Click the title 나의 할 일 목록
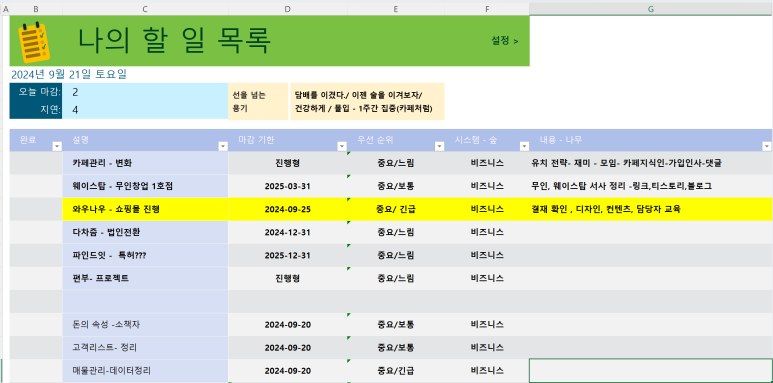The image size is (773, 383). point(175,40)
